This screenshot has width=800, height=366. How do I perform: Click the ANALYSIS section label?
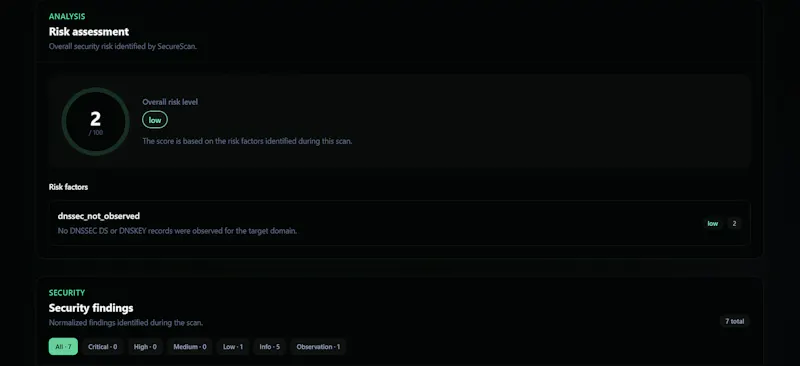[x=67, y=17]
